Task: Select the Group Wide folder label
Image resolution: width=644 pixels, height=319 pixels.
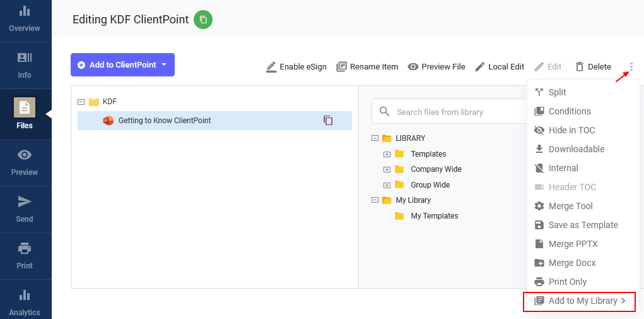Action: (430, 185)
